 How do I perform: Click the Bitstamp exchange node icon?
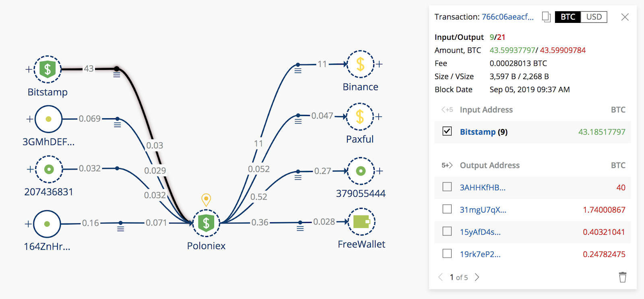[47, 69]
